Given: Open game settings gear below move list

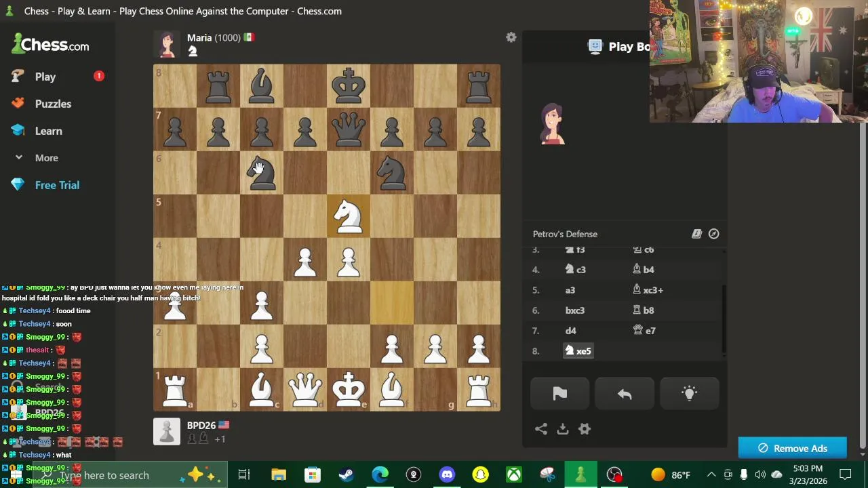Looking at the screenshot, I should point(585,429).
